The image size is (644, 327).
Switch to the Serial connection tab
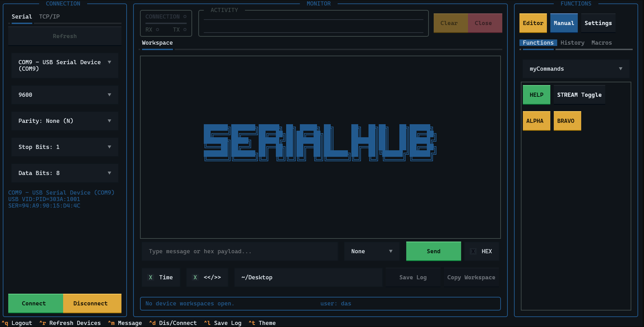click(x=22, y=16)
